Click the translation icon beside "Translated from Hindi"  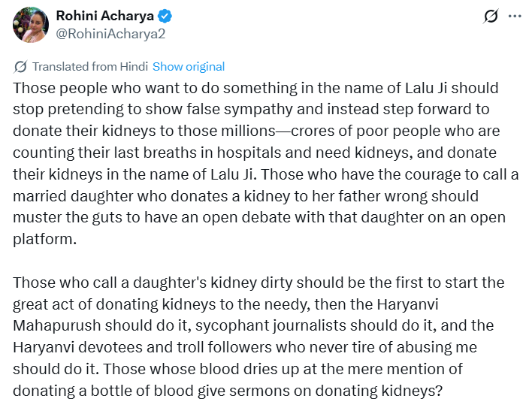coord(21,66)
